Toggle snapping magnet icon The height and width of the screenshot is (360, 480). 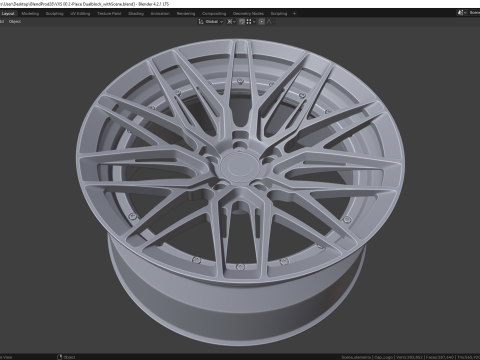242,21
